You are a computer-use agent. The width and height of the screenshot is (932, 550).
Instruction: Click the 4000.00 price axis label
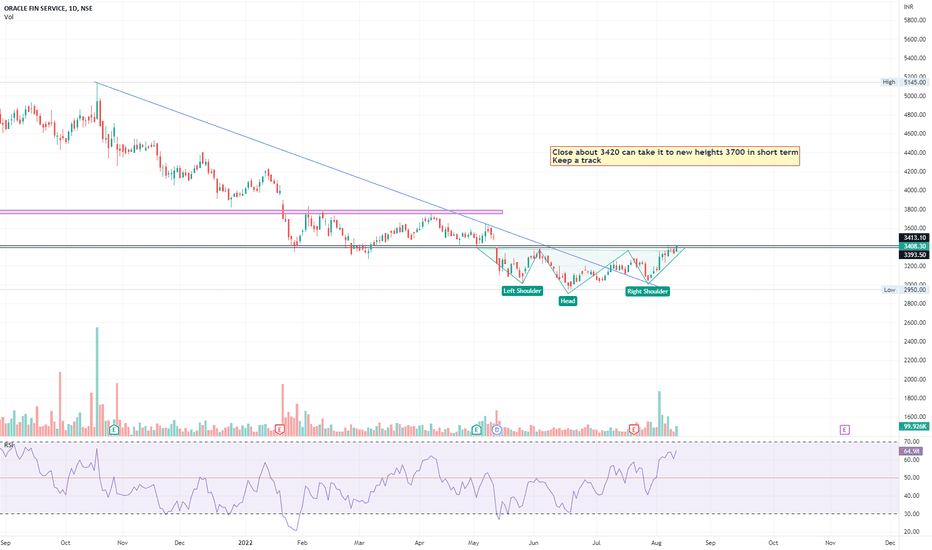coord(915,191)
